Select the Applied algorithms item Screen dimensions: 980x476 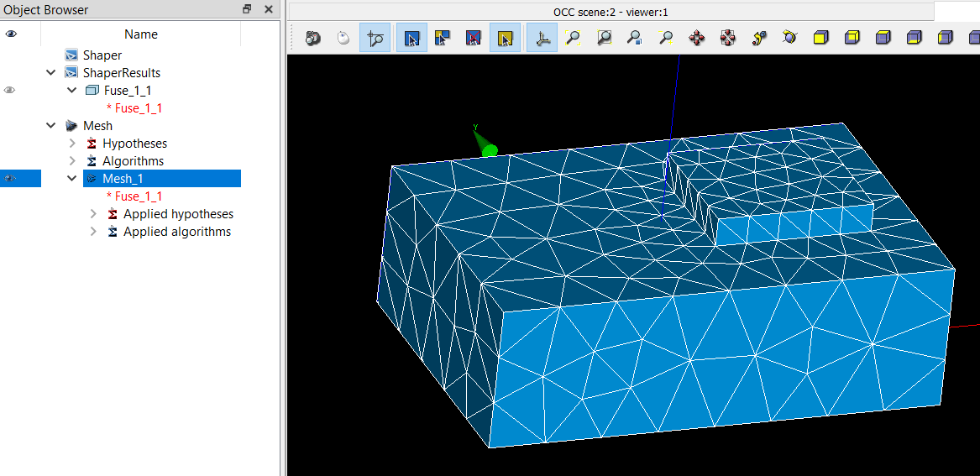177,232
